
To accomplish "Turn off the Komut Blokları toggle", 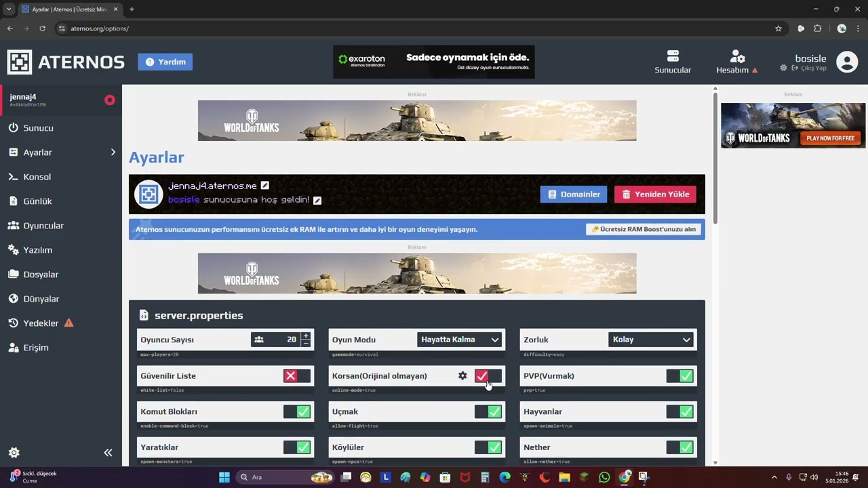I will pyautogui.click(x=297, y=411).
